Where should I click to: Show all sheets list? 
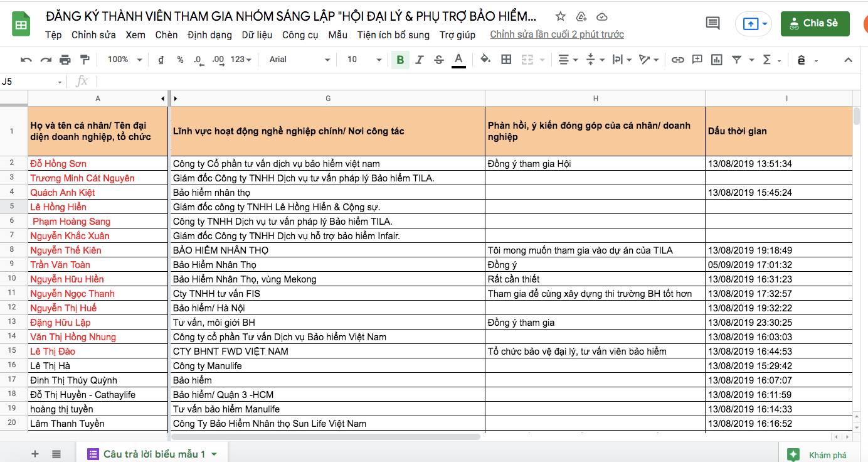pyautogui.click(x=56, y=454)
